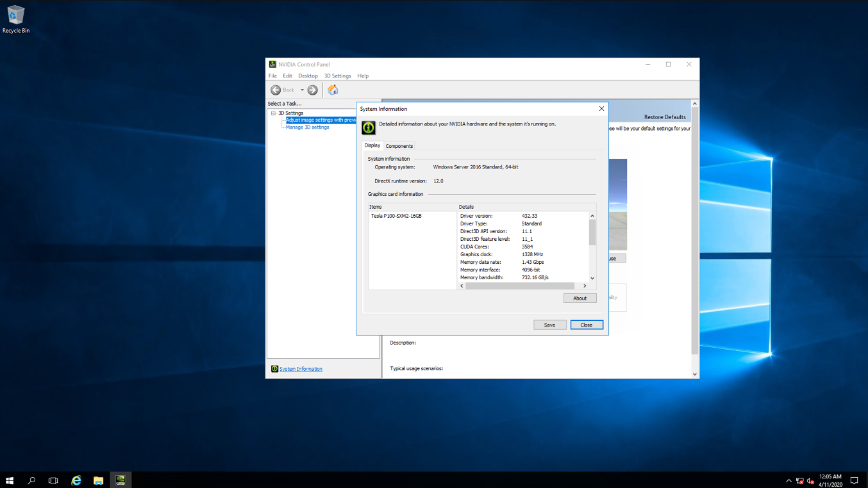
Task: Click the Windows Search icon
Action: [31, 480]
